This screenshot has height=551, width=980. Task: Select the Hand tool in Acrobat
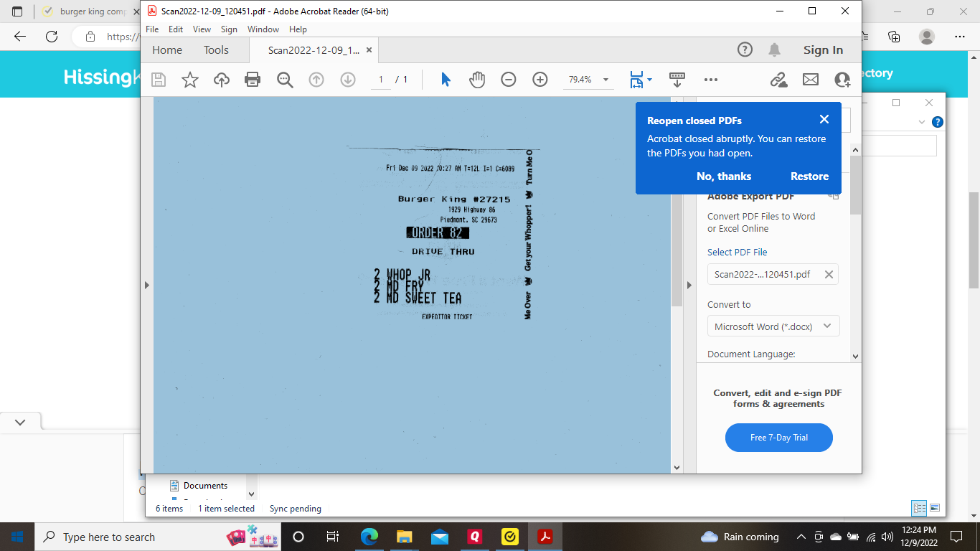476,80
